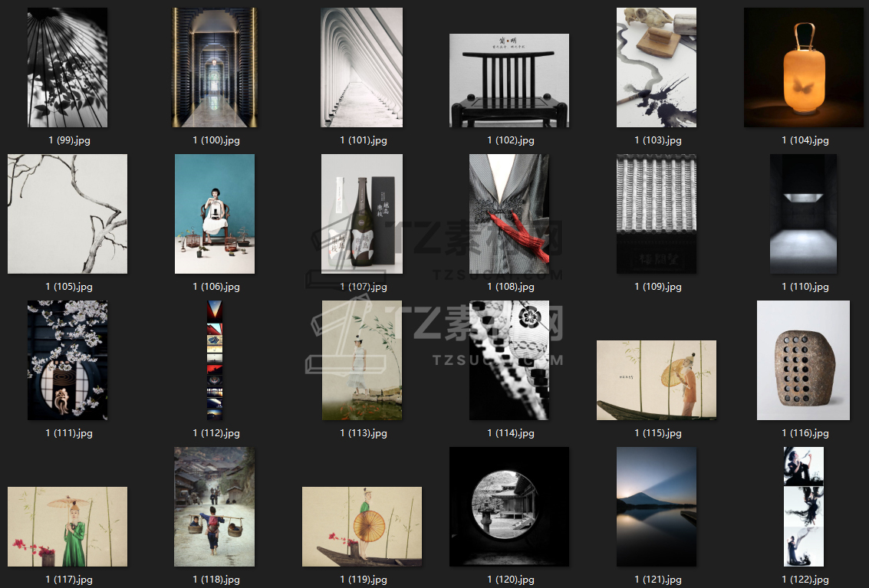
Task: Click the file name 1 (117).jpg
Action: pyautogui.click(x=69, y=579)
